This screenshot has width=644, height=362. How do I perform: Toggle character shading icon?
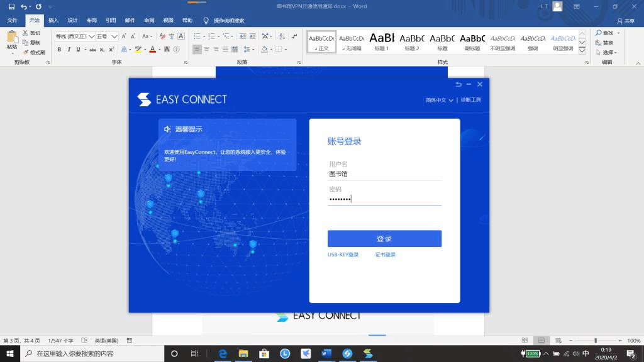click(x=167, y=49)
